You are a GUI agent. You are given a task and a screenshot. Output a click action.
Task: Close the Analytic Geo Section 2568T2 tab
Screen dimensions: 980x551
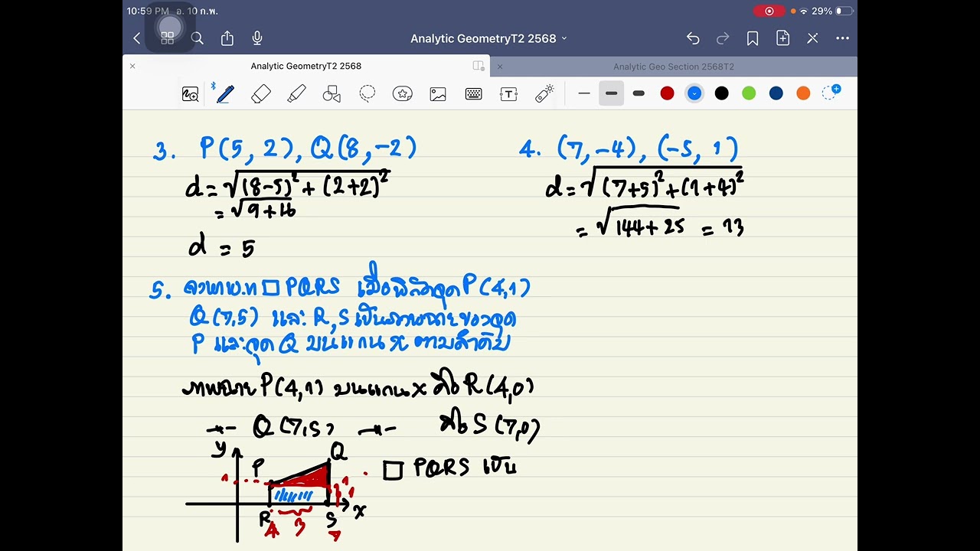point(500,67)
